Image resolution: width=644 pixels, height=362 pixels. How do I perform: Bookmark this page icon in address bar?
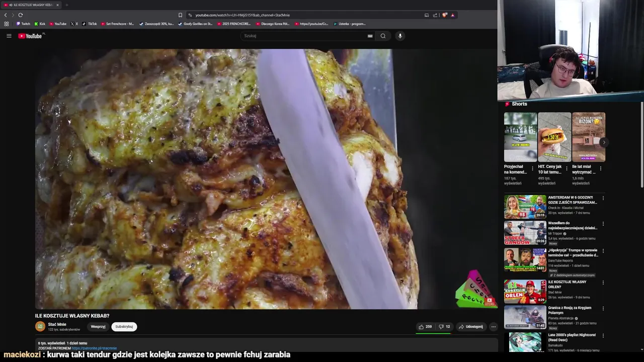point(180,15)
